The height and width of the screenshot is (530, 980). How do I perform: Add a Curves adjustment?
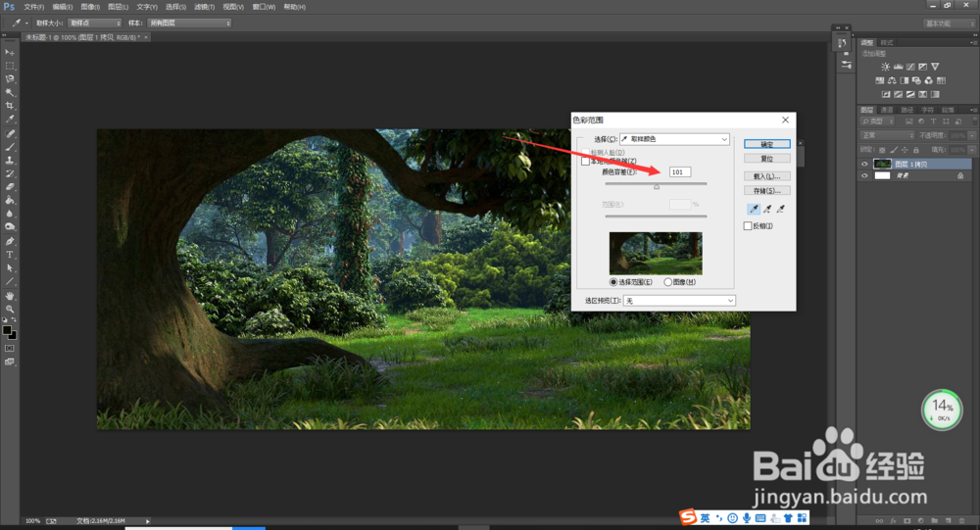point(910,67)
